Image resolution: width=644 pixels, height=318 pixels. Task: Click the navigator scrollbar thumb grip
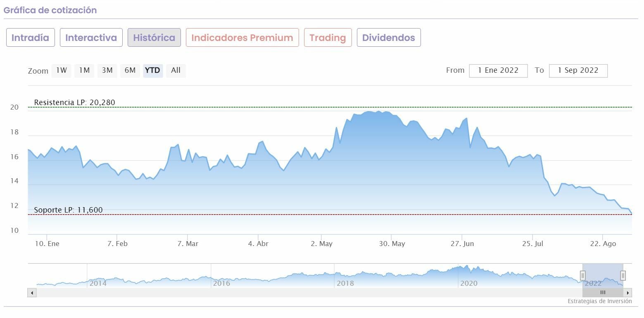[603, 293]
